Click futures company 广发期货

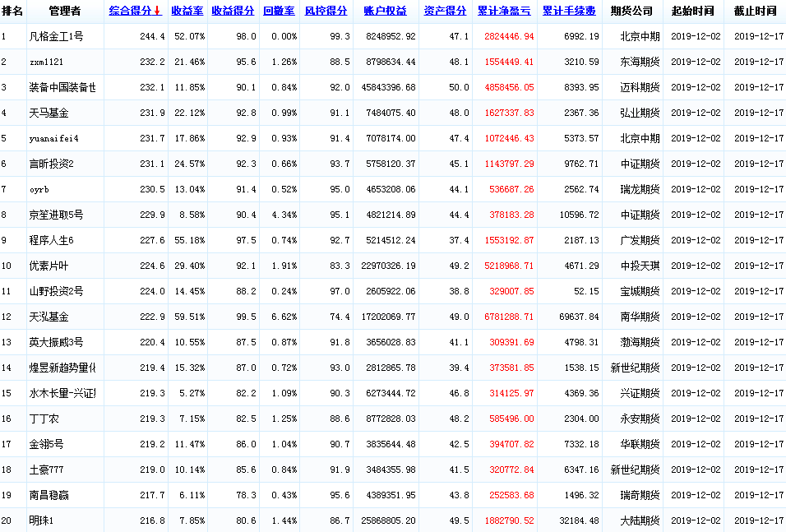640,240
